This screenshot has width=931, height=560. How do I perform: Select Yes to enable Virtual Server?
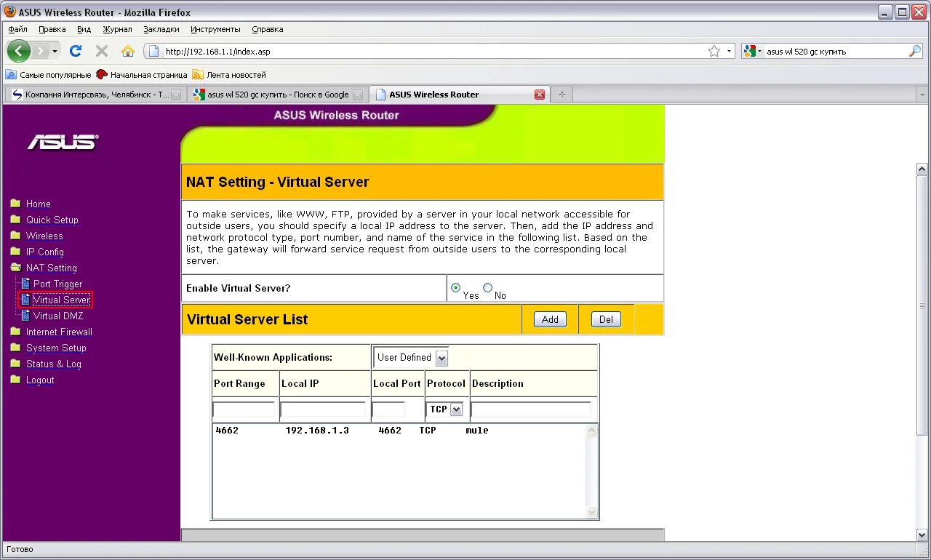(455, 288)
